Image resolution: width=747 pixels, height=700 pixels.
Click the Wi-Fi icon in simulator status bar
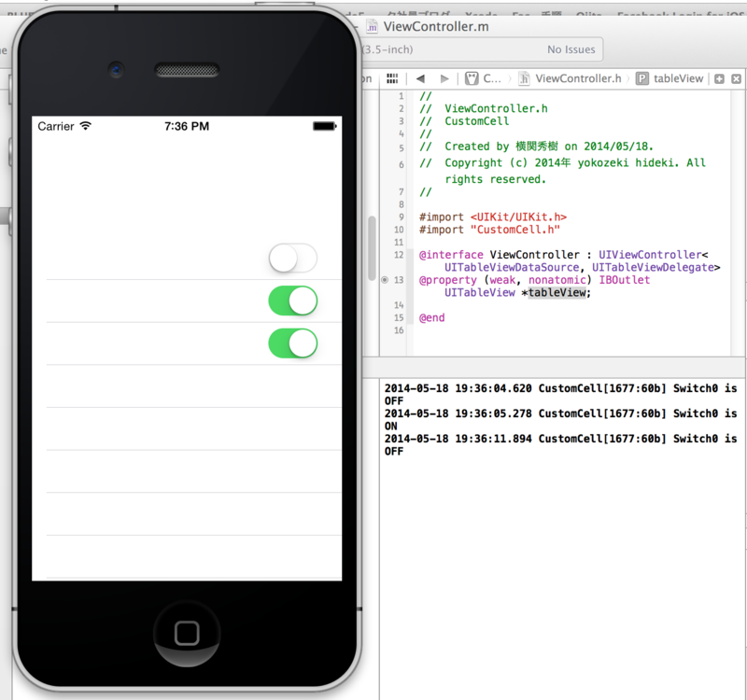coord(85,126)
